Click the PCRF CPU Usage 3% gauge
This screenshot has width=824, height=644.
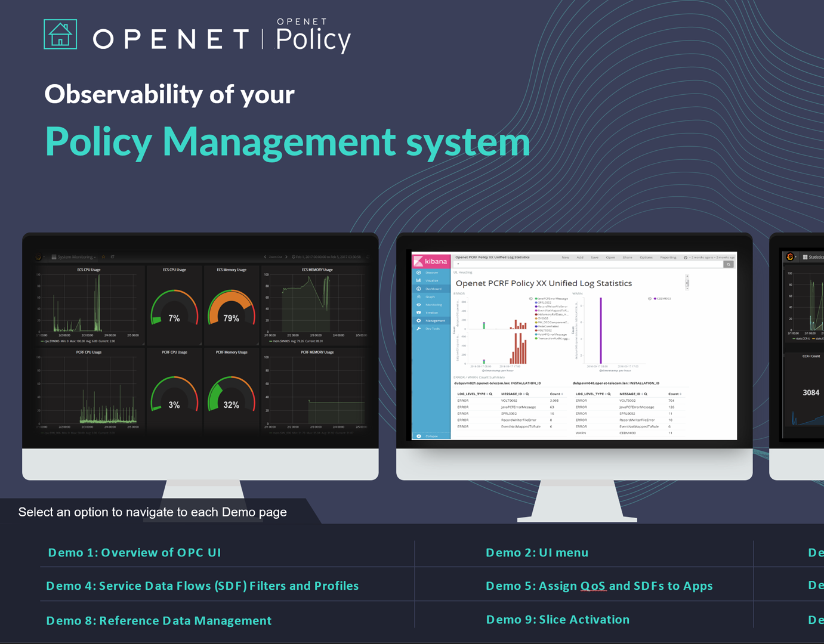point(174,395)
